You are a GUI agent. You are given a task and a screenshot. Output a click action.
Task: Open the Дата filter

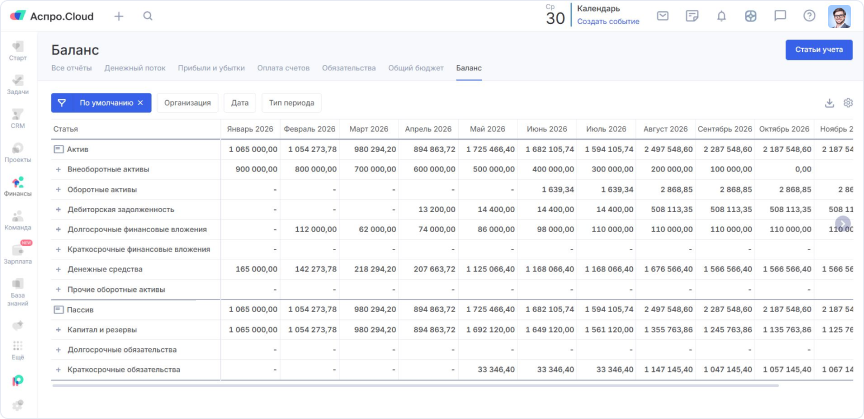coord(240,103)
